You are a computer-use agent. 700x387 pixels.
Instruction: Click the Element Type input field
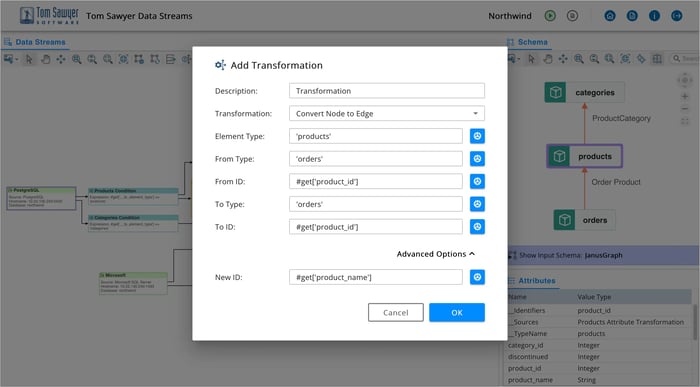tap(376, 136)
